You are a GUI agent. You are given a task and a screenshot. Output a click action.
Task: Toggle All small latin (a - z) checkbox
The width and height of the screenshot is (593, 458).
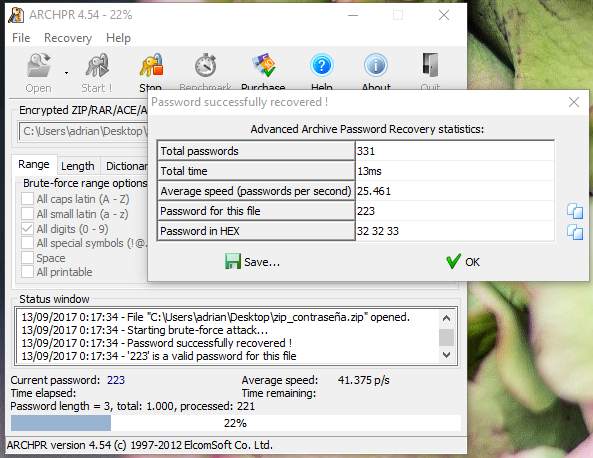tap(28, 214)
